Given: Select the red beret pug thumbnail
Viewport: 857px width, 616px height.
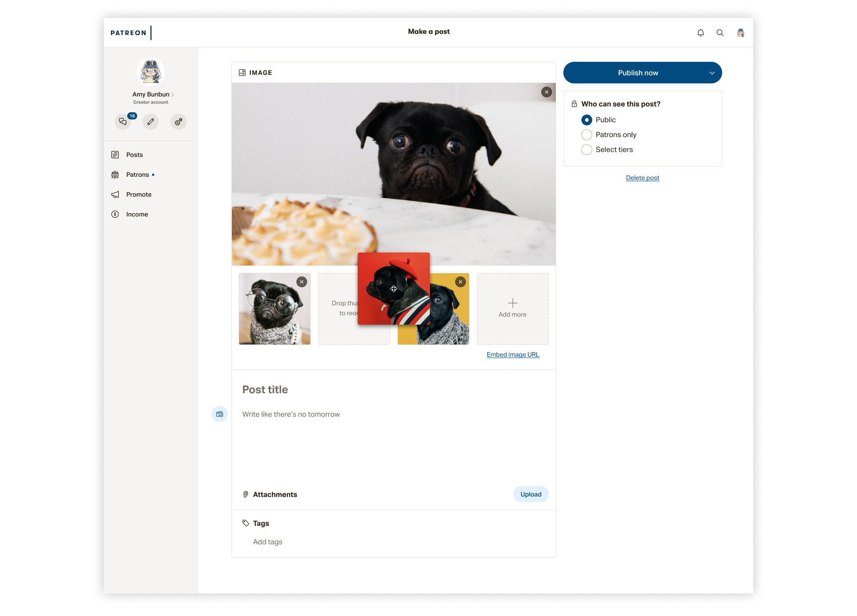Looking at the screenshot, I should [394, 289].
